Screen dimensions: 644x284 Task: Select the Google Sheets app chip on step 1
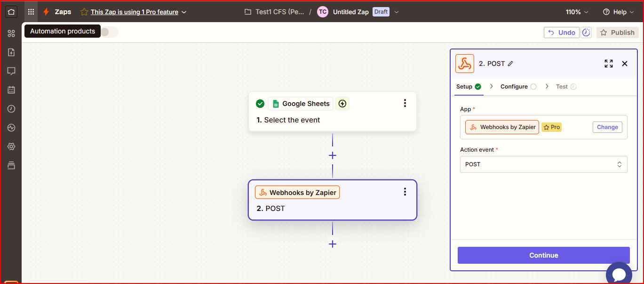tap(301, 104)
